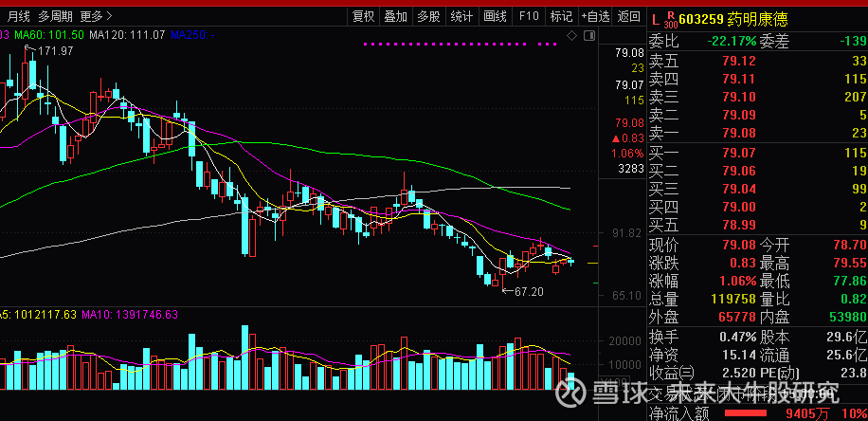Viewport: 868px width, 421px height.
Task: Click the 返回 back button
Action: click(x=629, y=17)
